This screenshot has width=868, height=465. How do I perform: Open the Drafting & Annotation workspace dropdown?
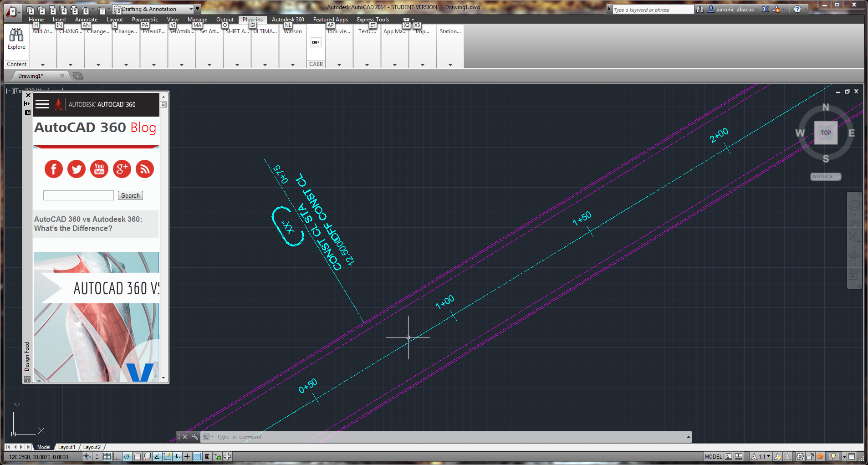click(x=153, y=9)
